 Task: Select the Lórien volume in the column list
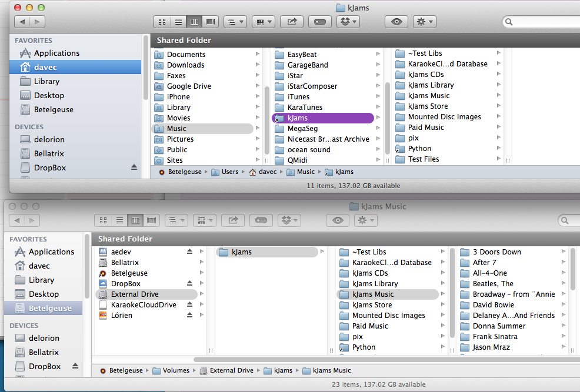coord(122,316)
